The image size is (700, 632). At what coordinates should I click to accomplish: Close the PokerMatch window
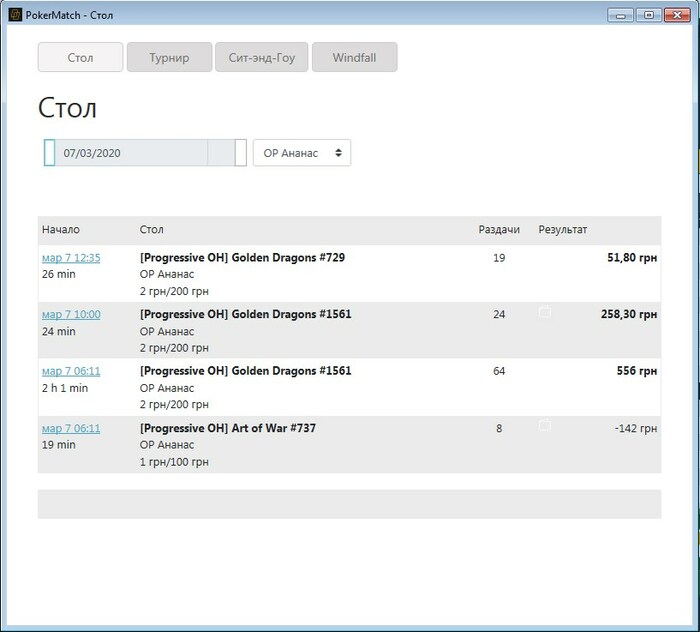(677, 15)
